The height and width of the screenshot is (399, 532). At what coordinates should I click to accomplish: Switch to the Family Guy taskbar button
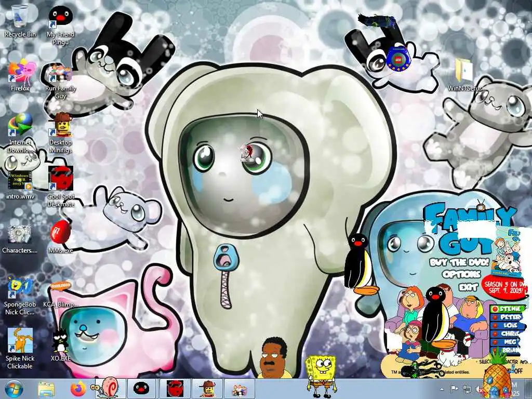tap(239, 389)
